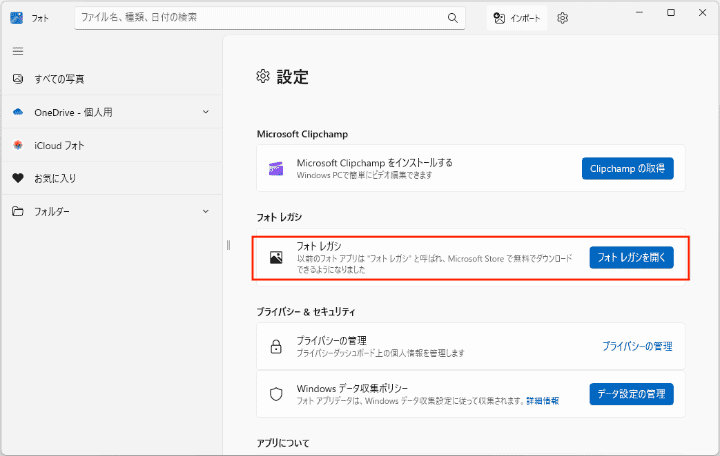This screenshot has width=720, height=456.
Task: Click the インポート button
Action: click(517, 18)
